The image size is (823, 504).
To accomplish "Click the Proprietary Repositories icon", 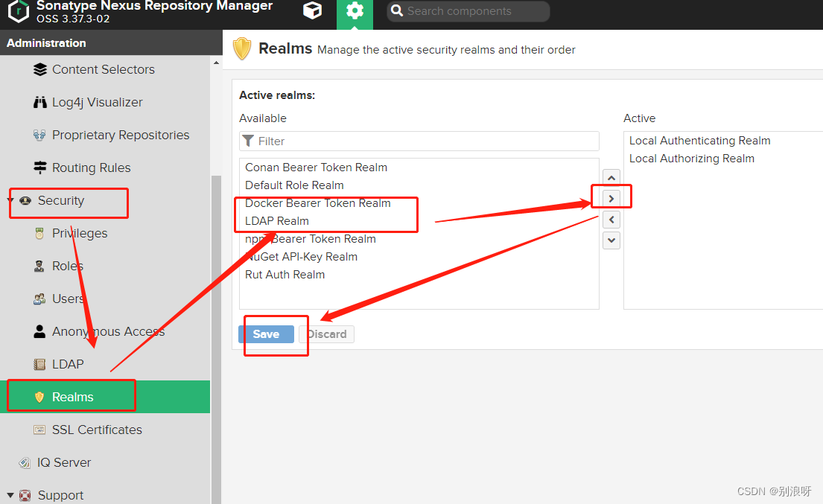I will click(39, 135).
